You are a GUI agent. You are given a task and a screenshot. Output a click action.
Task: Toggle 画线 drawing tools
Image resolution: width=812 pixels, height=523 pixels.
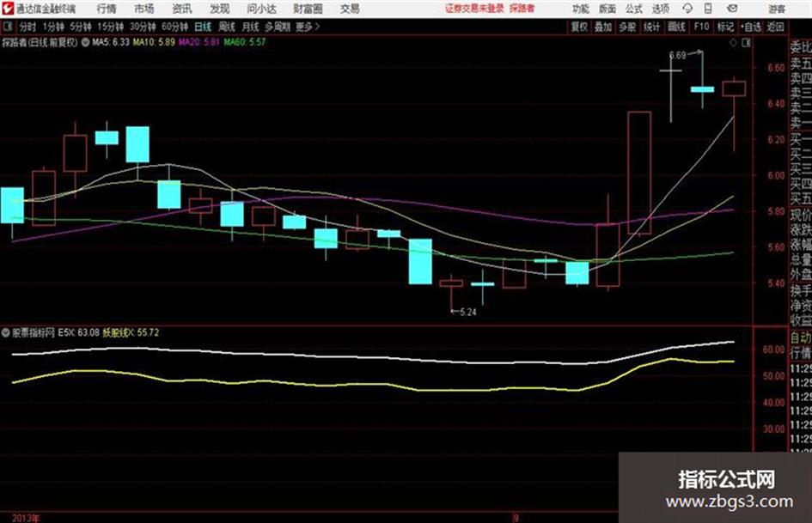pos(675,27)
